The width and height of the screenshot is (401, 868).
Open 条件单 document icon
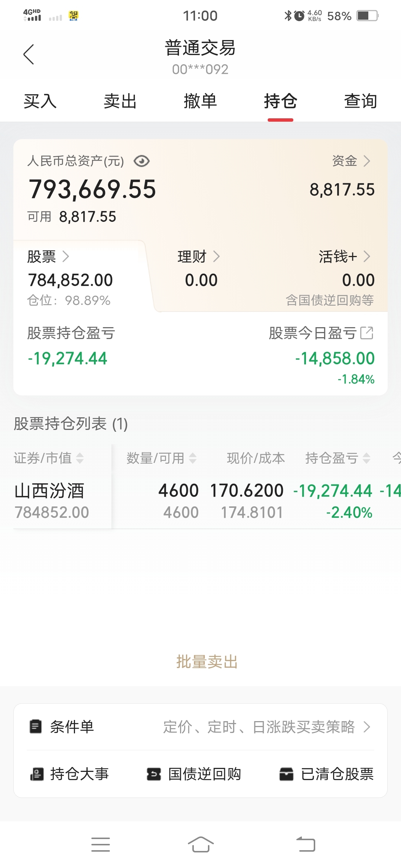[36, 727]
